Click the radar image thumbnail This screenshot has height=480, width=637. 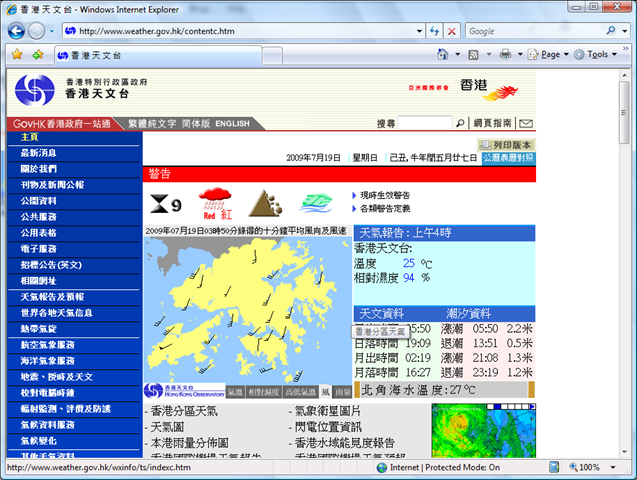click(483, 430)
